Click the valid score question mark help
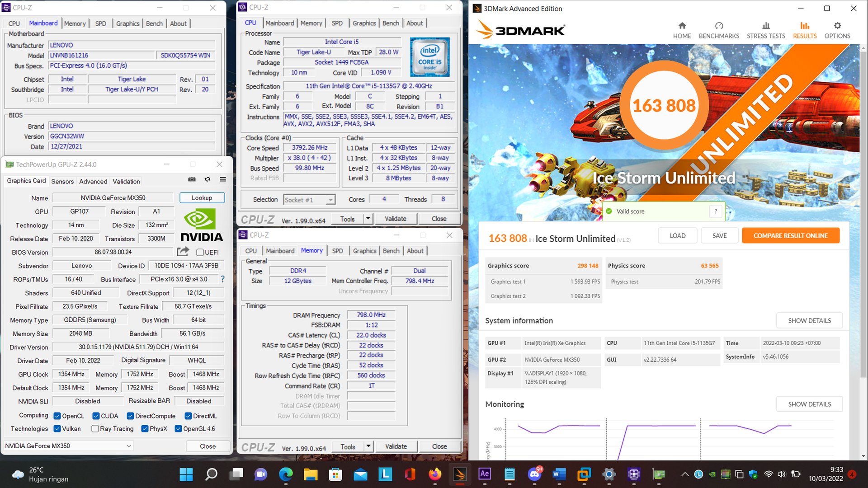 716,211
